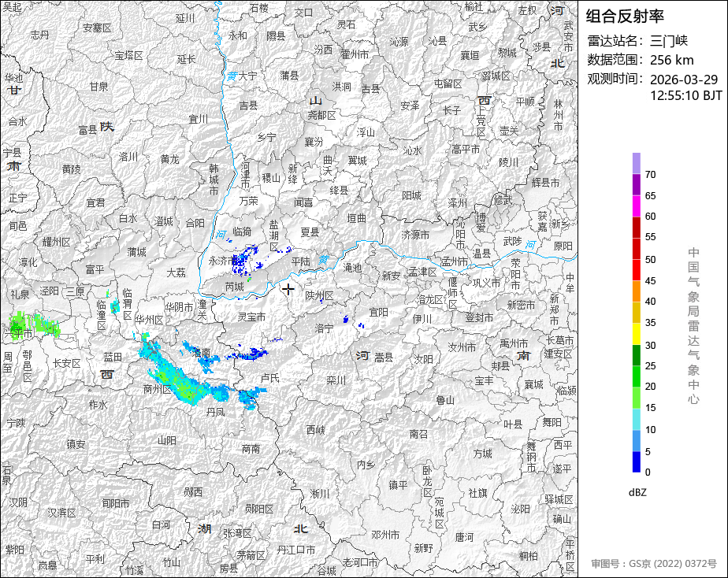Click the legend value label 45
This screenshot has width=728, height=578.
coord(650,280)
